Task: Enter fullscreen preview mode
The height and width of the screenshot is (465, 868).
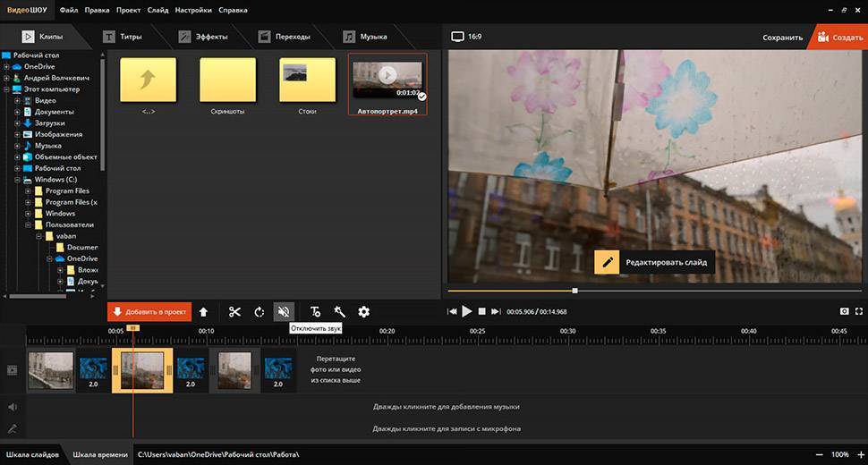Action: 859,311
